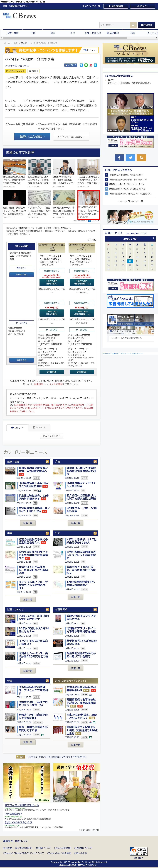
Task: Open 記事一覧 under 医療・看護 section
Action: [28, 523]
